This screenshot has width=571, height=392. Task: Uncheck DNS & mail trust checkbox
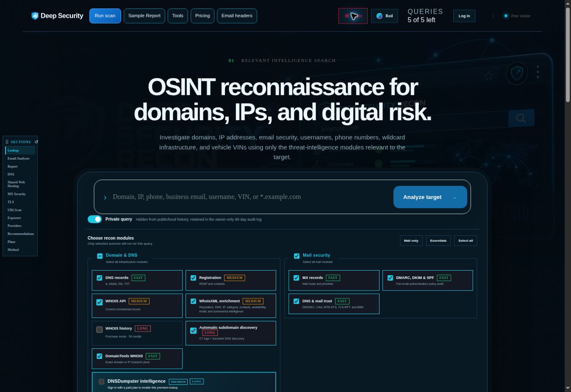pos(297,301)
